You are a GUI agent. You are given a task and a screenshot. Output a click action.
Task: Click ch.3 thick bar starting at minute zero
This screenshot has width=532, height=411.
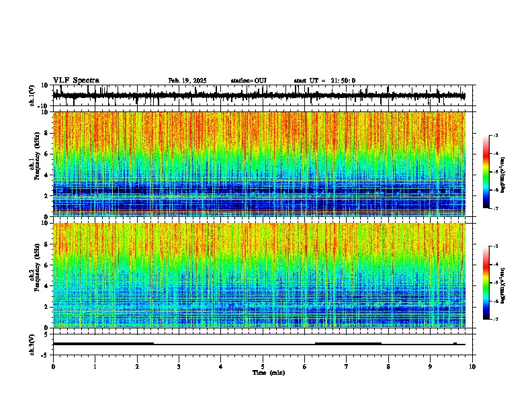[103, 344]
